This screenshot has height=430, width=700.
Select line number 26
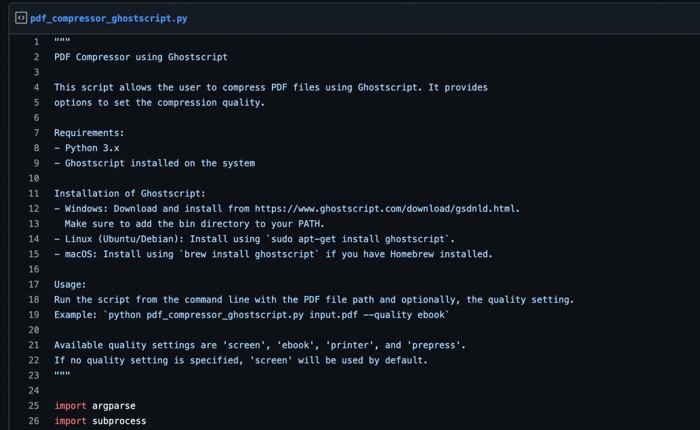(x=34, y=421)
